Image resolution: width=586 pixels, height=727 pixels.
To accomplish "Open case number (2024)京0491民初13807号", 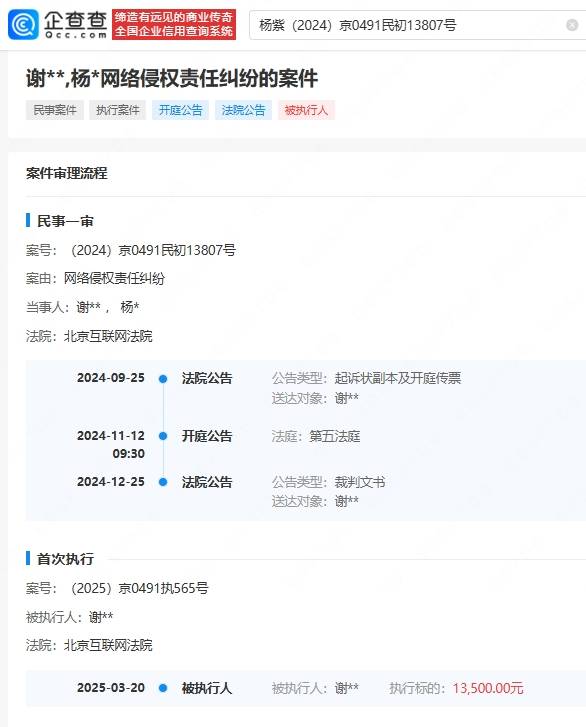I will pos(153,250).
